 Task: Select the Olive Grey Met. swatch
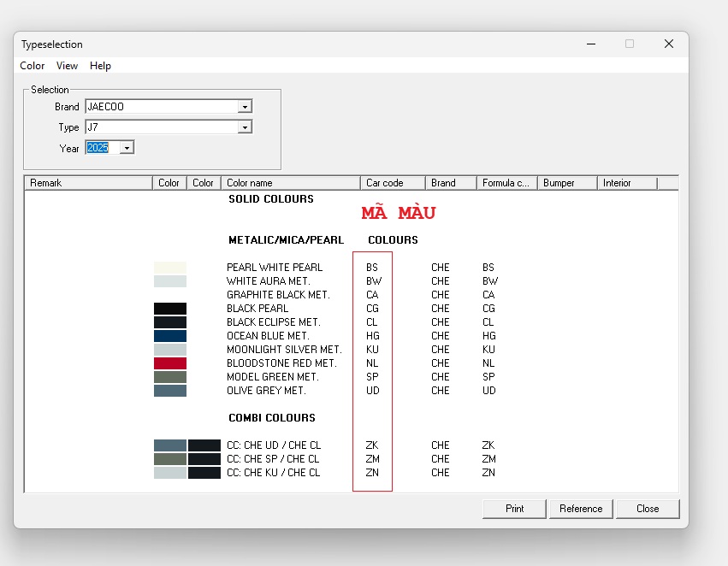[x=170, y=391]
